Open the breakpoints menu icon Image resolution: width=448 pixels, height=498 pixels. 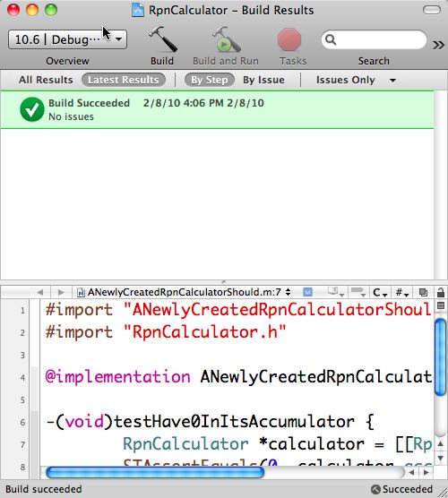click(358, 292)
